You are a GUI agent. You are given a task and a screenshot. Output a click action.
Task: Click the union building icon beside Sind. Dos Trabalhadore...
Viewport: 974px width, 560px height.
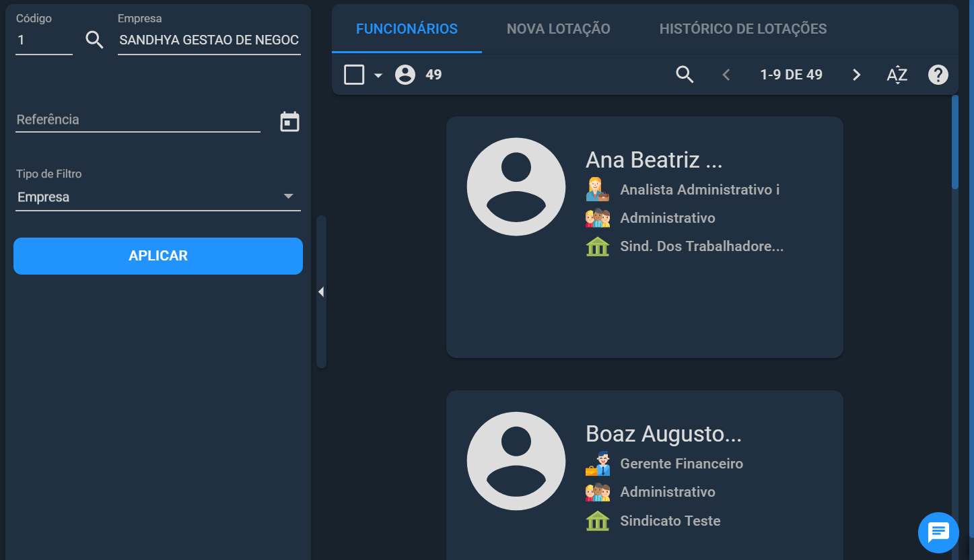point(598,246)
